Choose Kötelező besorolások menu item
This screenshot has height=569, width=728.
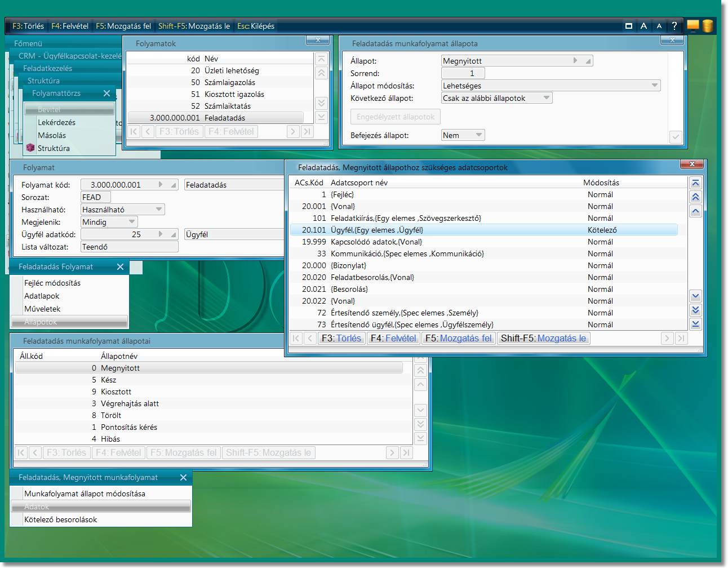61,519
